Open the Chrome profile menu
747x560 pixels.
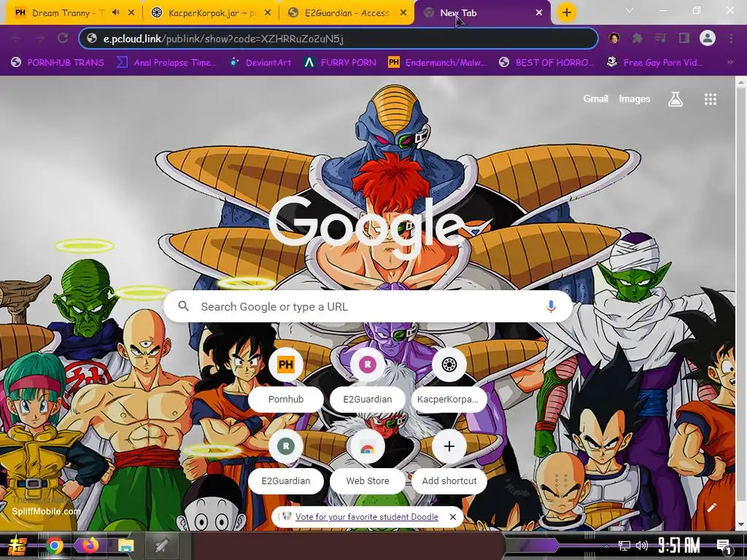point(708,38)
